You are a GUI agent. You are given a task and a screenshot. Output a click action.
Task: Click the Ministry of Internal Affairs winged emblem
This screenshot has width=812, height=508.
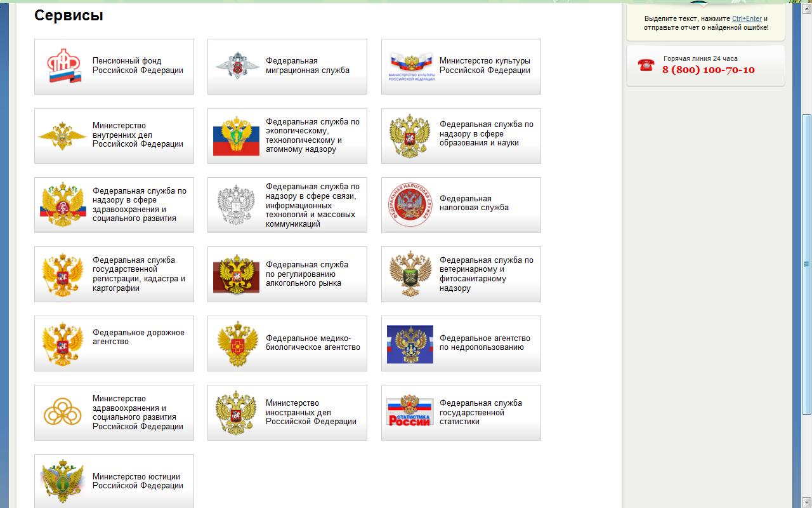point(62,136)
